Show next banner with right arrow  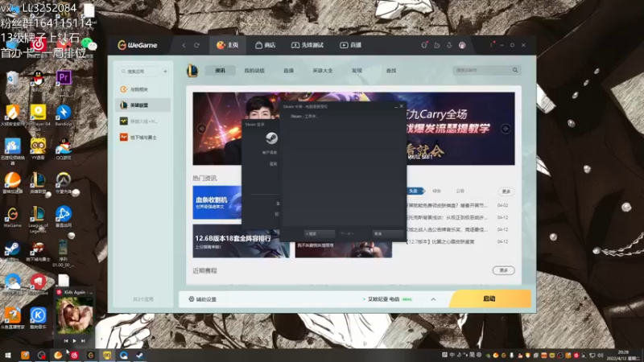(506, 129)
